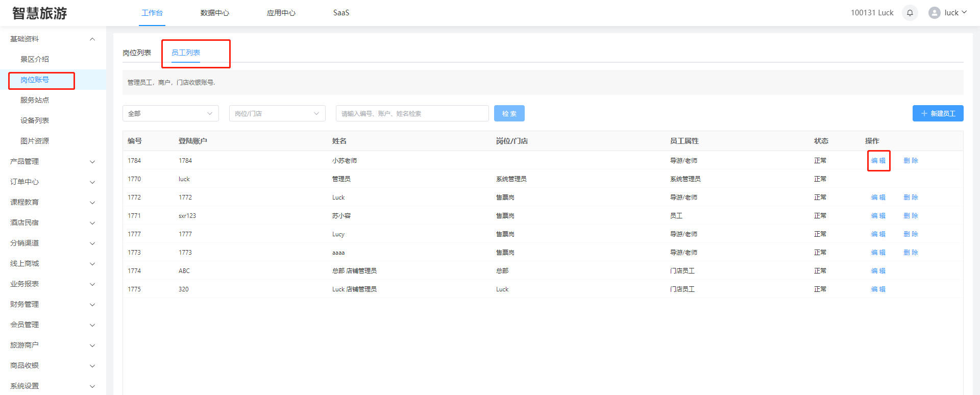Click the 新建员工 button
Screen dimensions: 980x395
(938, 113)
